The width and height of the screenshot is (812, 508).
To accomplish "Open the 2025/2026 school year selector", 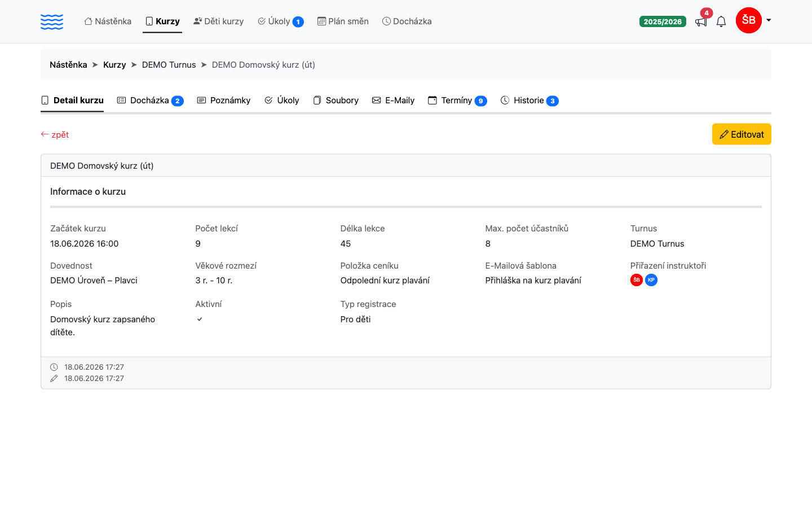I will [x=663, y=21].
